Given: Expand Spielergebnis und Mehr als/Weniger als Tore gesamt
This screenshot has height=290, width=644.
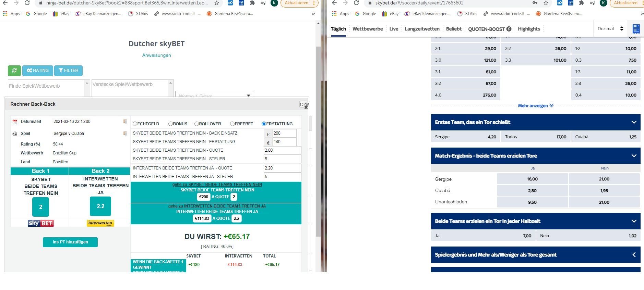Looking at the screenshot, I should 634,255.
